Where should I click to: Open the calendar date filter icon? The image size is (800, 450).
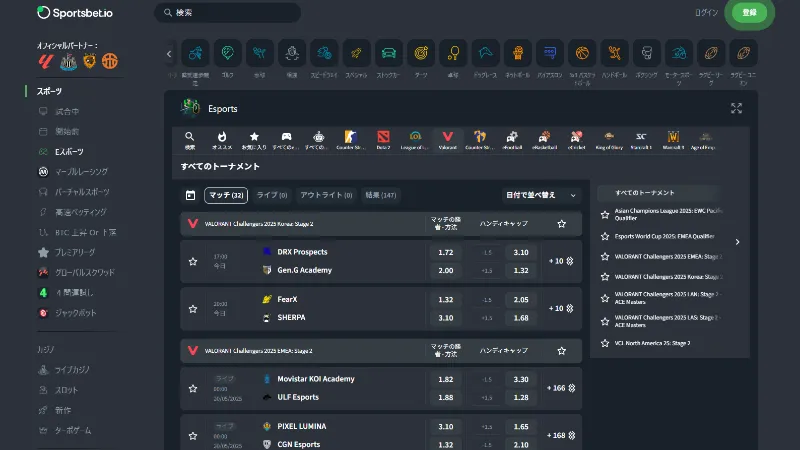(x=190, y=195)
